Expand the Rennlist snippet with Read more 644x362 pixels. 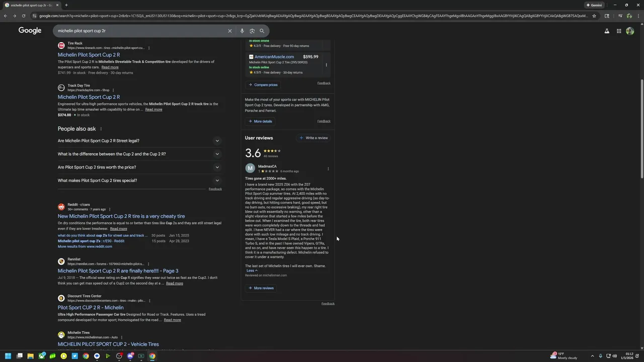point(175,284)
